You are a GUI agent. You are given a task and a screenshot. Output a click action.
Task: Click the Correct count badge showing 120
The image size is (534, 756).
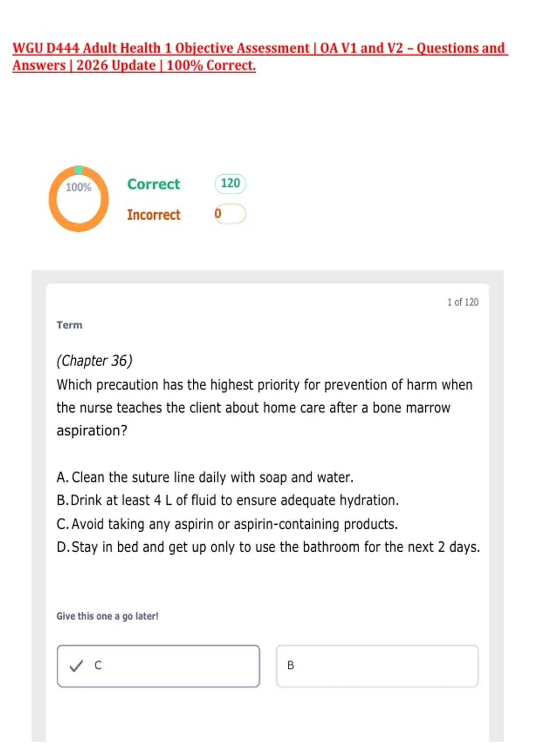231,184
